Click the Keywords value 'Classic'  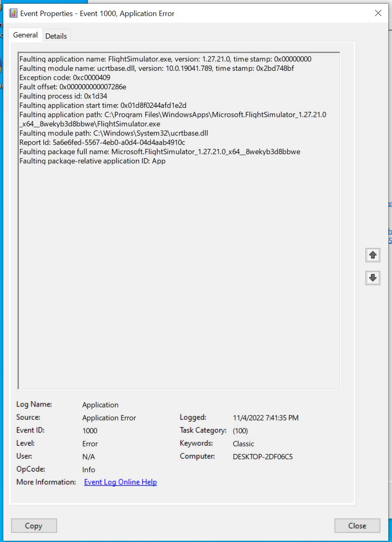244,444
